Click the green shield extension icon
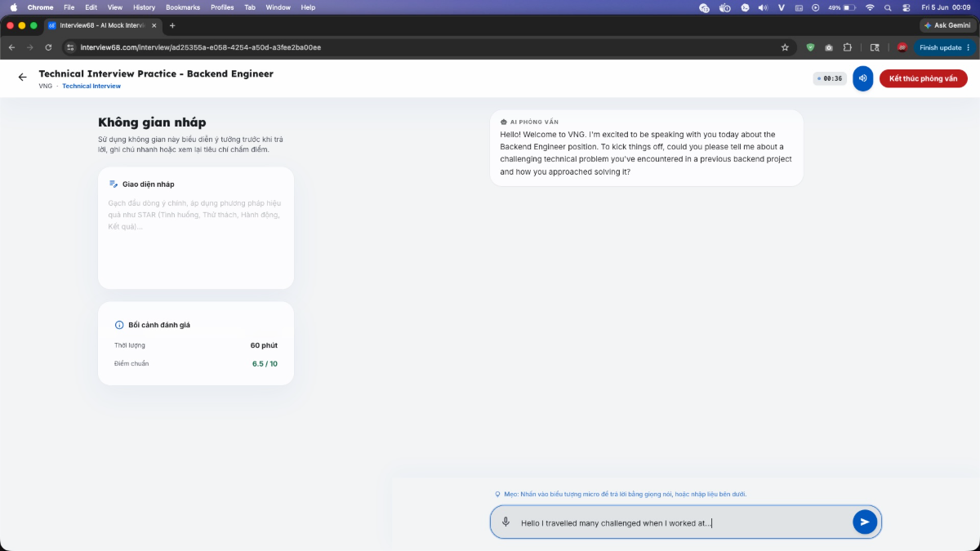The width and height of the screenshot is (980, 551). [x=810, y=47]
